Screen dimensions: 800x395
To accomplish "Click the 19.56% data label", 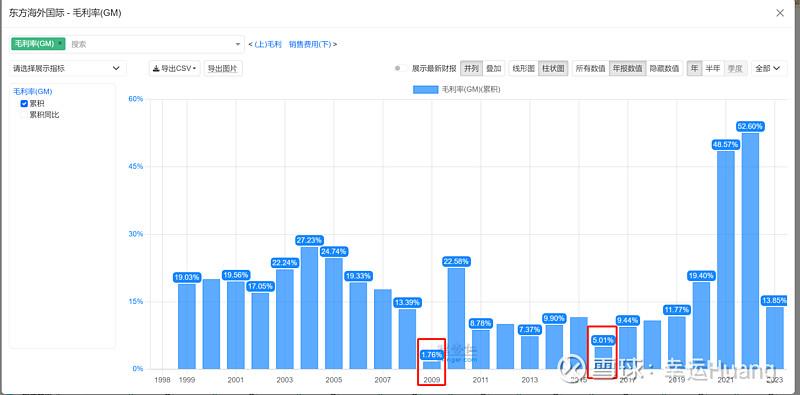I will [x=236, y=275].
